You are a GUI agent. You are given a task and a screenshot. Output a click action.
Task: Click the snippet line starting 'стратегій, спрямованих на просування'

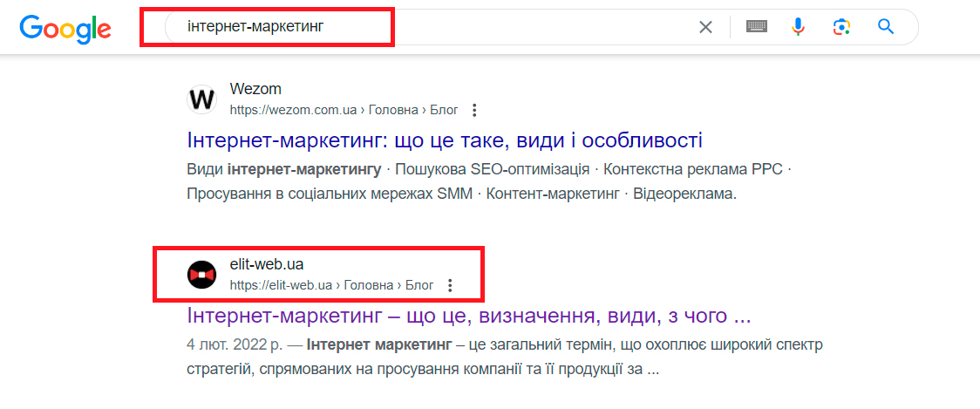coord(423,369)
